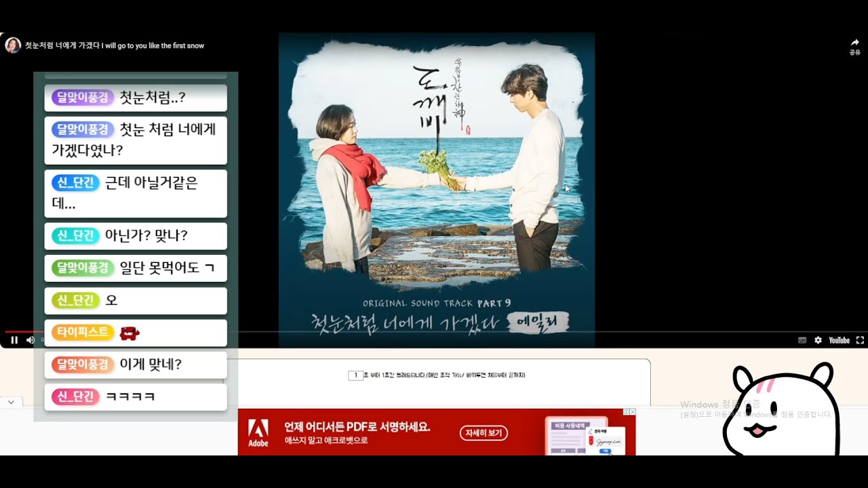Click the white hamster mascot character
The height and width of the screenshot is (488, 868).
pyautogui.click(x=780, y=409)
